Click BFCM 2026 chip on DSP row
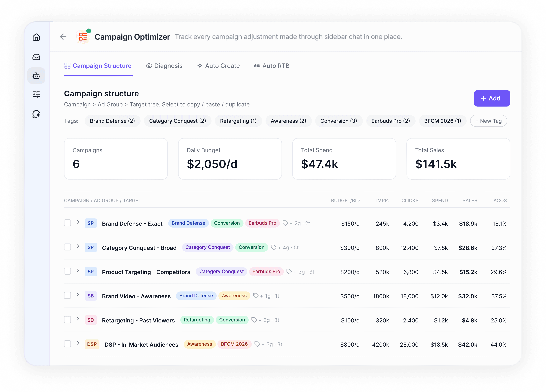Screen dimensions: 546x392 (234, 344)
